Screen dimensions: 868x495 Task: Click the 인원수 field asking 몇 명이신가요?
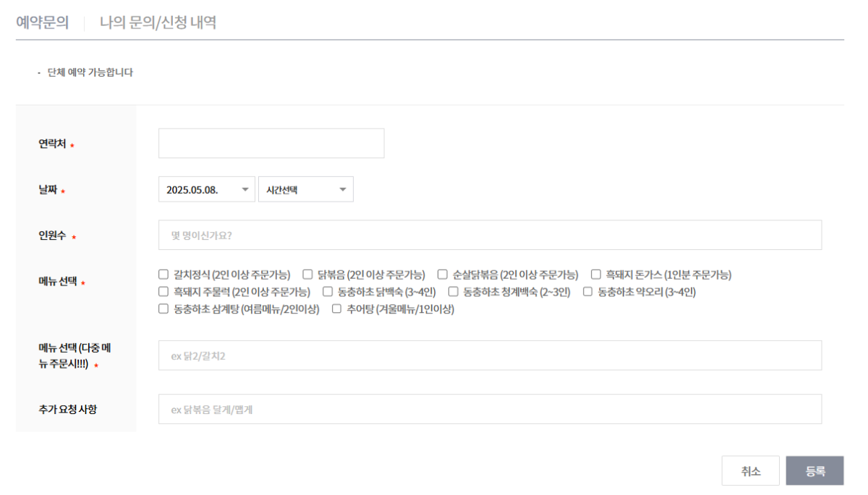(490, 235)
